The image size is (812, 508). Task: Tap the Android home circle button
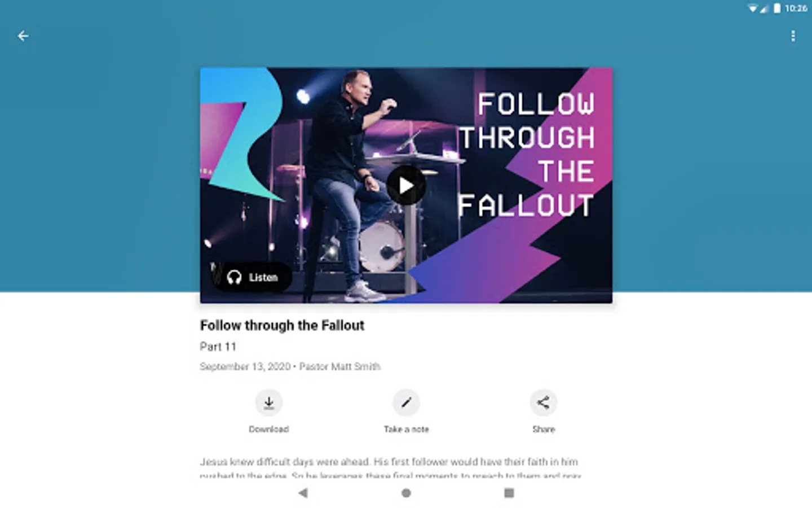point(406,493)
